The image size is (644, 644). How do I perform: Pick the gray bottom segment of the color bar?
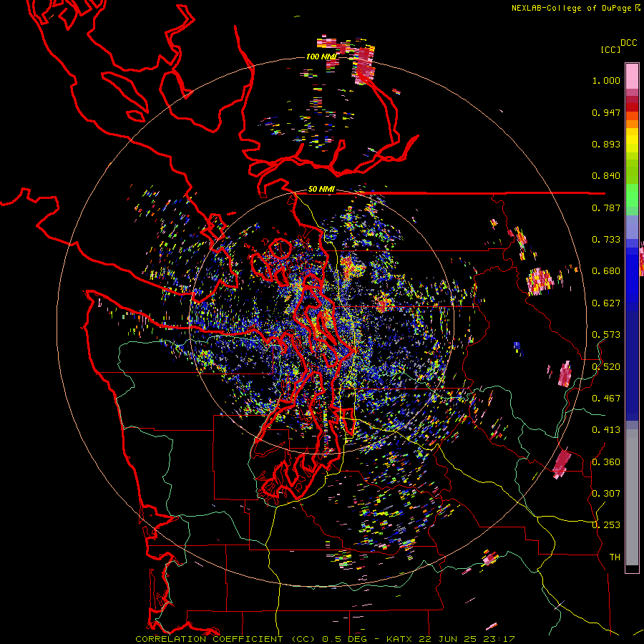pyautogui.click(x=632, y=497)
